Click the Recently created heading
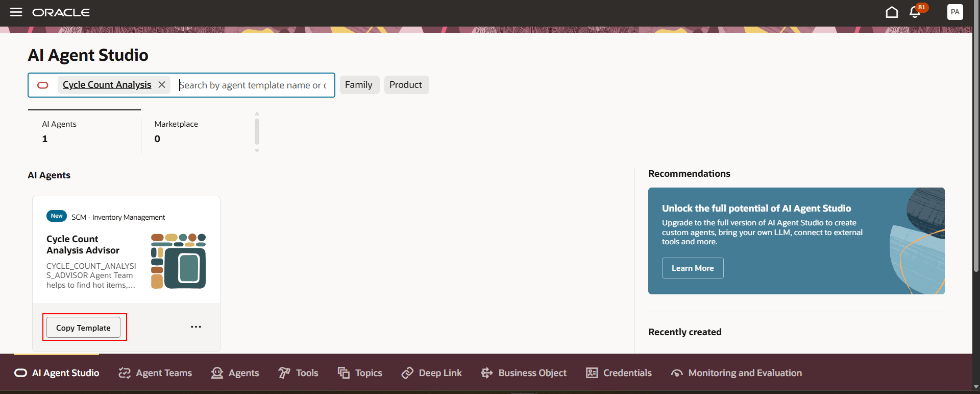This screenshot has width=980, height=394. pos(685,332)
